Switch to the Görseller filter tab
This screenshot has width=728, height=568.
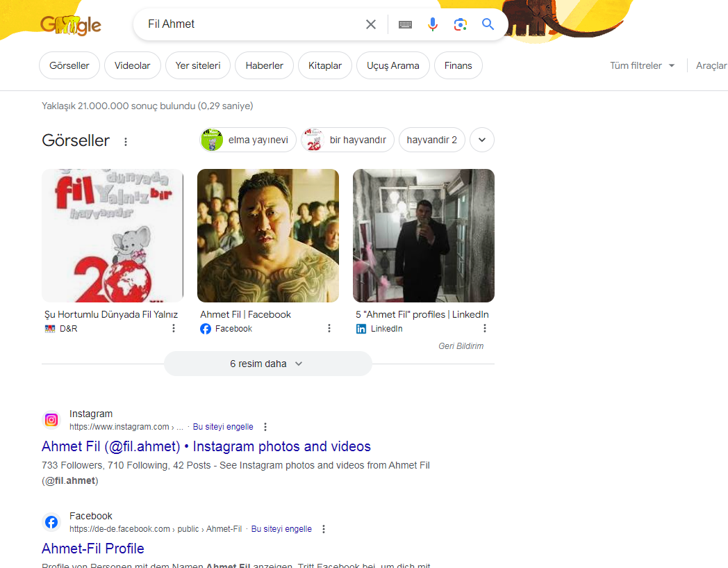(69, 65)
